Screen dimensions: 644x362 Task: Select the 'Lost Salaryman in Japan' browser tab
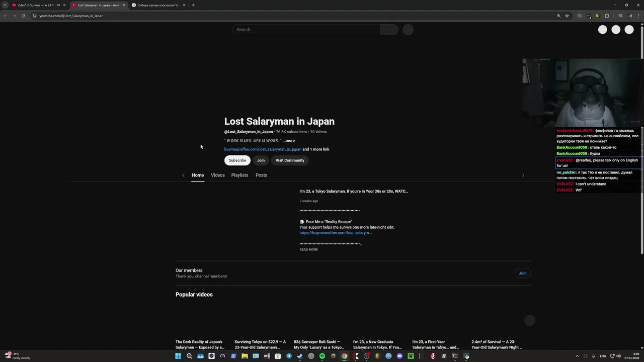click(x=98, y=5)
